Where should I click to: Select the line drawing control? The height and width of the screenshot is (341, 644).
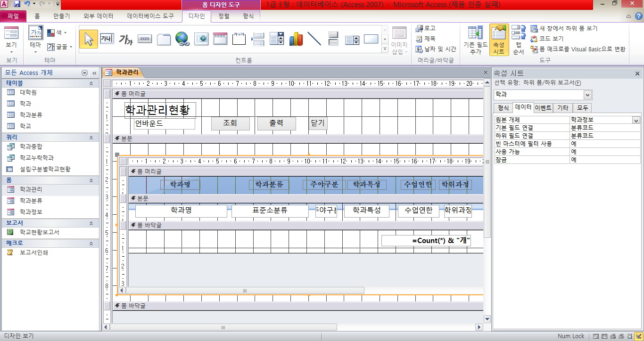314,39
